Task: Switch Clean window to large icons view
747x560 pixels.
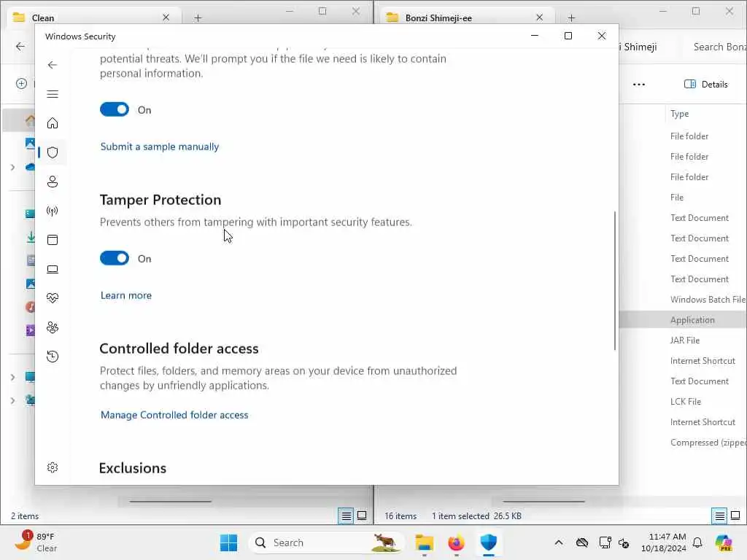Action: point(362,516)
